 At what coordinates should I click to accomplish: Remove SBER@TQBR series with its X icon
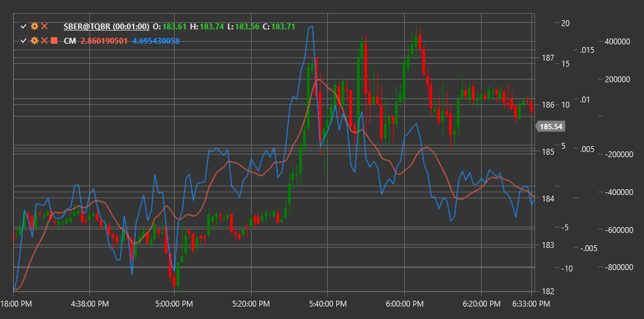point(45,27)
